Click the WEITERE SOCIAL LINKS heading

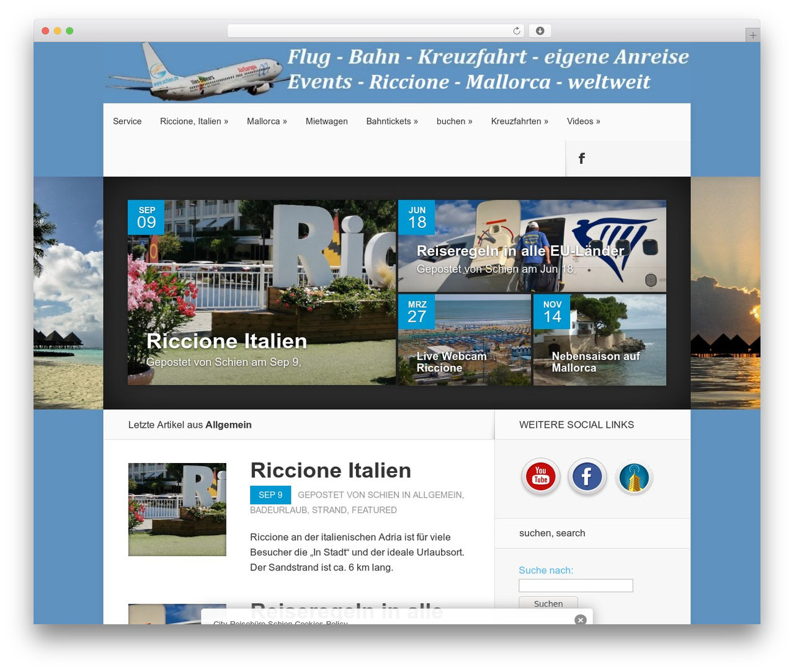coord(576,425)
